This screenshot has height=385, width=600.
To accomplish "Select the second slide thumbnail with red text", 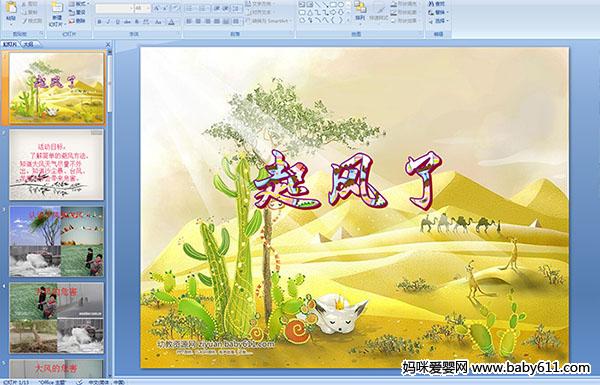I will click(57, 165).
